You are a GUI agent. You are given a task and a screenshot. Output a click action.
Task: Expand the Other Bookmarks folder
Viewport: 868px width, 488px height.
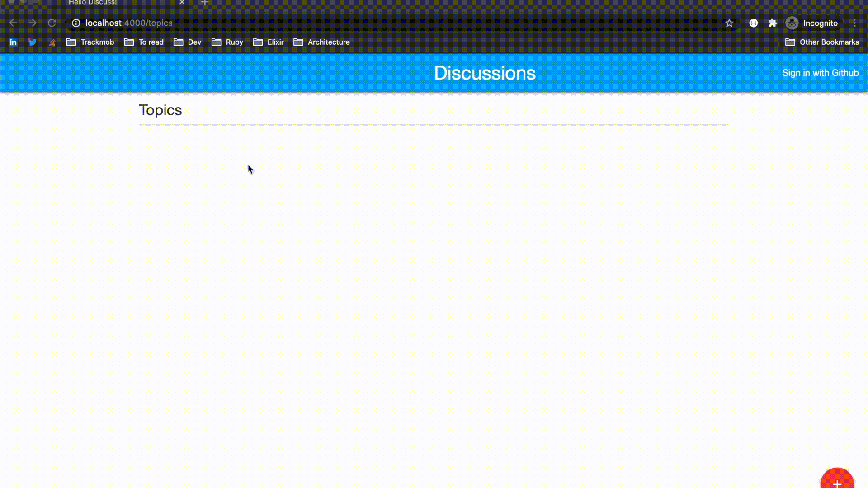coord(822,42)
